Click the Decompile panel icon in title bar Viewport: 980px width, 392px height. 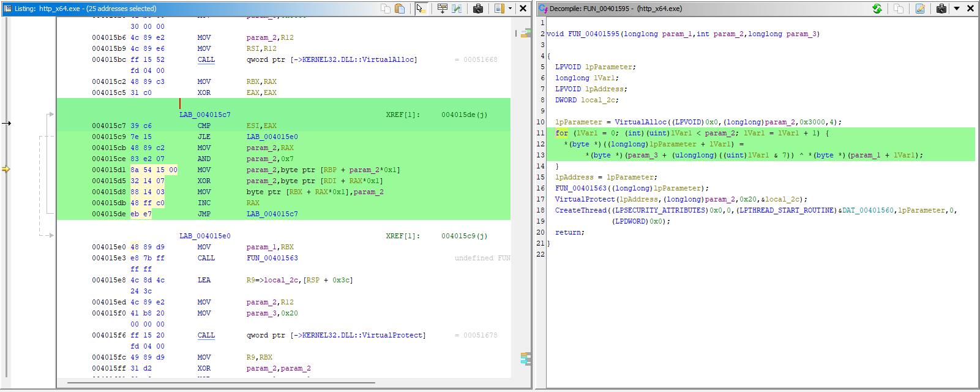pos(542,9)
